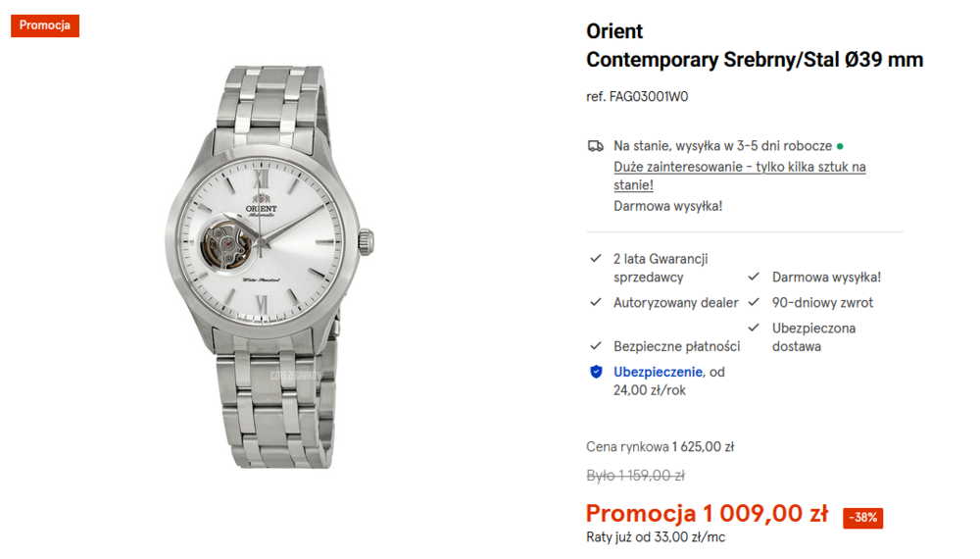Click the crossed-out Było 1 159,00 zł price
The height and width of the screenshot is (559, 980).
coord(635,476)
